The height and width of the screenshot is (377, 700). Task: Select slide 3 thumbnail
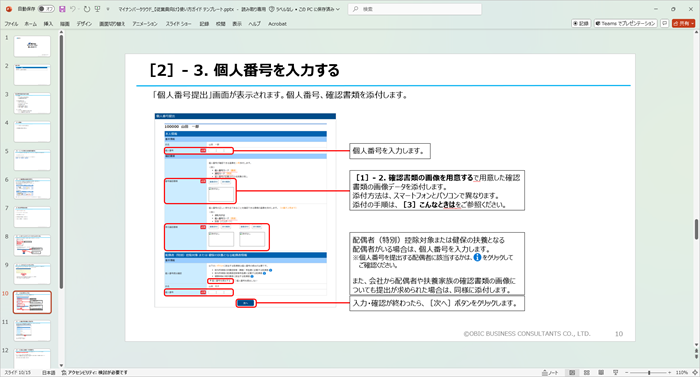[32, 103]
